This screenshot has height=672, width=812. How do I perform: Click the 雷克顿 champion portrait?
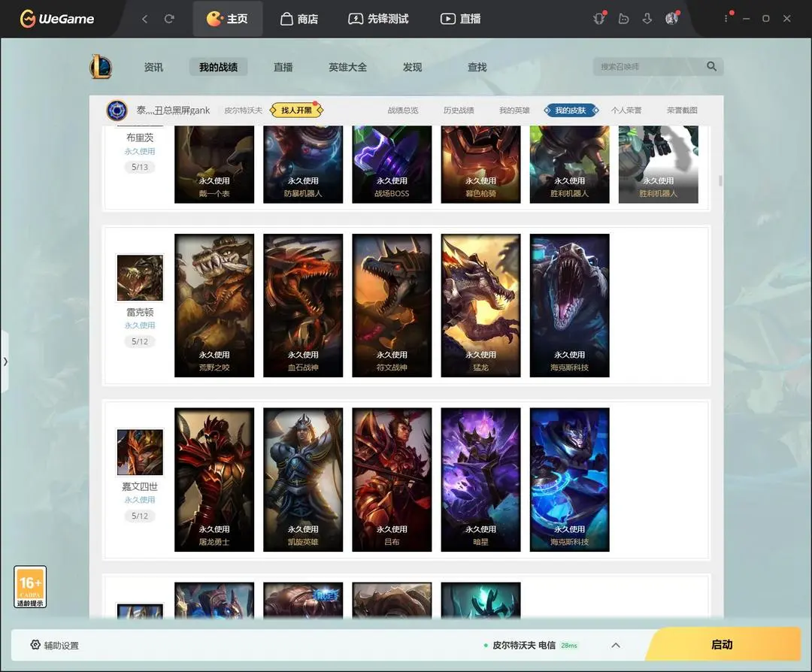pyautogui.click(x=140, y=277)
